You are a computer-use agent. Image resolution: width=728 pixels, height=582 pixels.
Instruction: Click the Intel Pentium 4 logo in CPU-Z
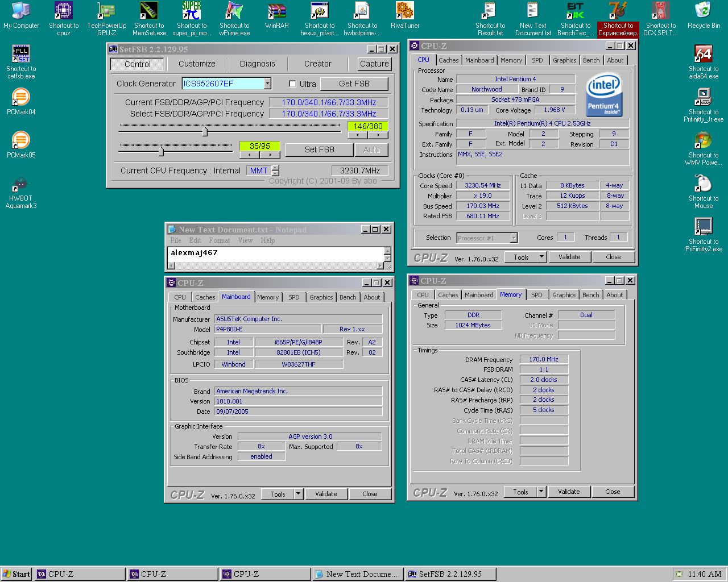click(x=604, y=94)
